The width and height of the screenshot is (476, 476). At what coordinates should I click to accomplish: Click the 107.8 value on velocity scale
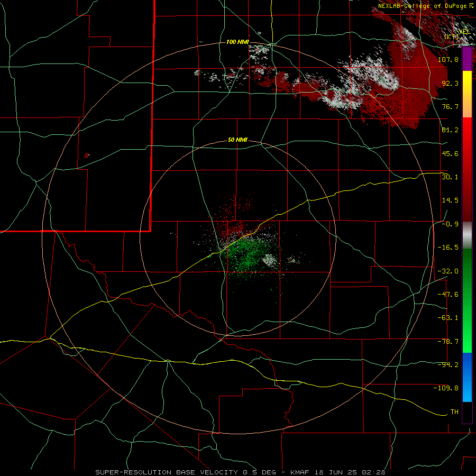[448, 59]
